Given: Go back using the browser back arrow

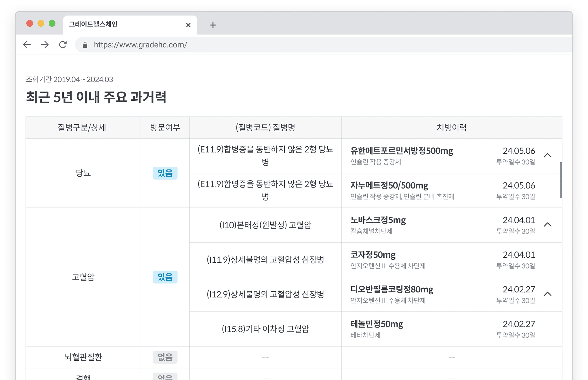Looking at the screenshot, I should click(x=27, y=45).
